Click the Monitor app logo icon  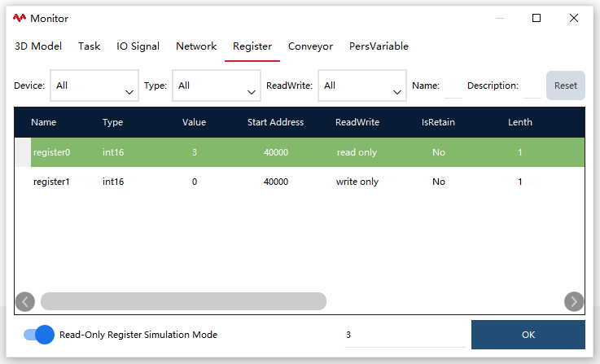20,18
